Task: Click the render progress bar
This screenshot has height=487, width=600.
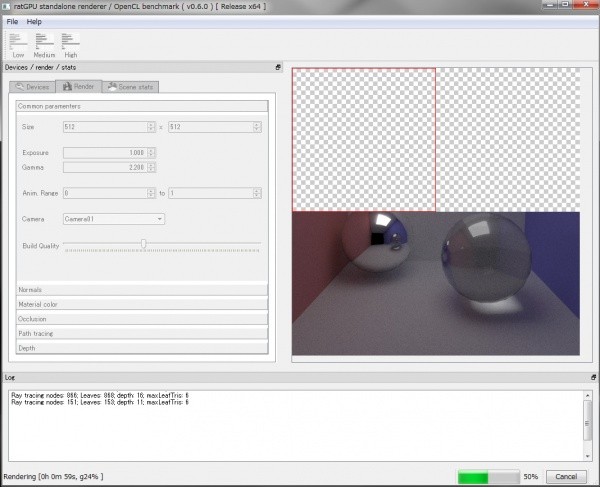Action: coord(488,477)
